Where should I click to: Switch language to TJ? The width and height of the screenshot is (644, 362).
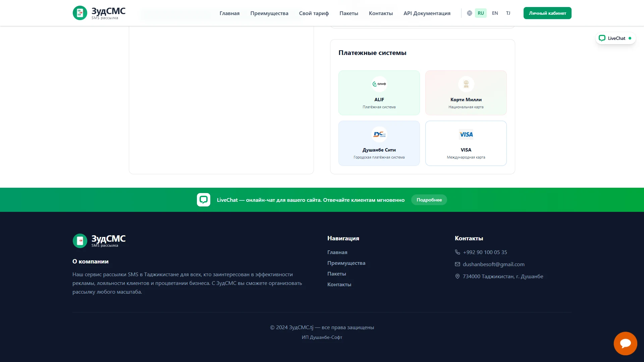(508, 13)
